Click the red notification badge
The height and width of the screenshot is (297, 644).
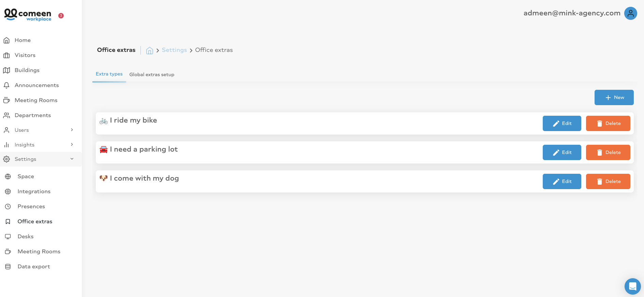tap(61, 16)
